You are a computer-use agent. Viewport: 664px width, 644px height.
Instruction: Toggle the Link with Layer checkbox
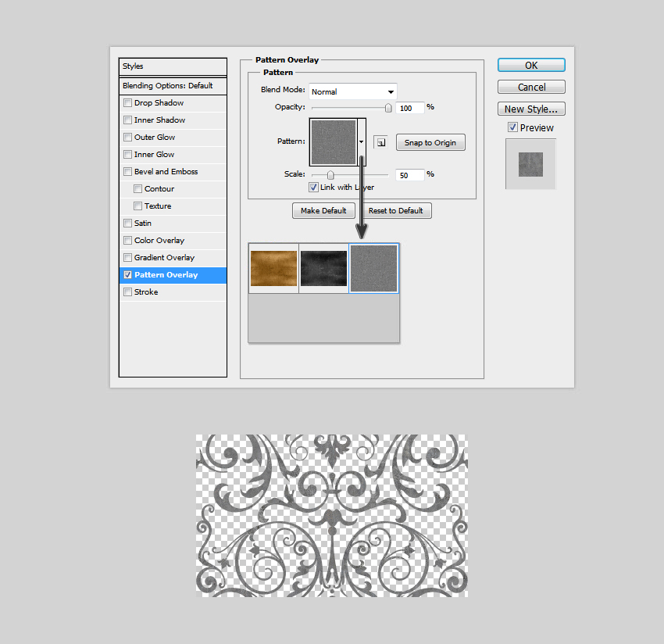[x=313, y=187]
